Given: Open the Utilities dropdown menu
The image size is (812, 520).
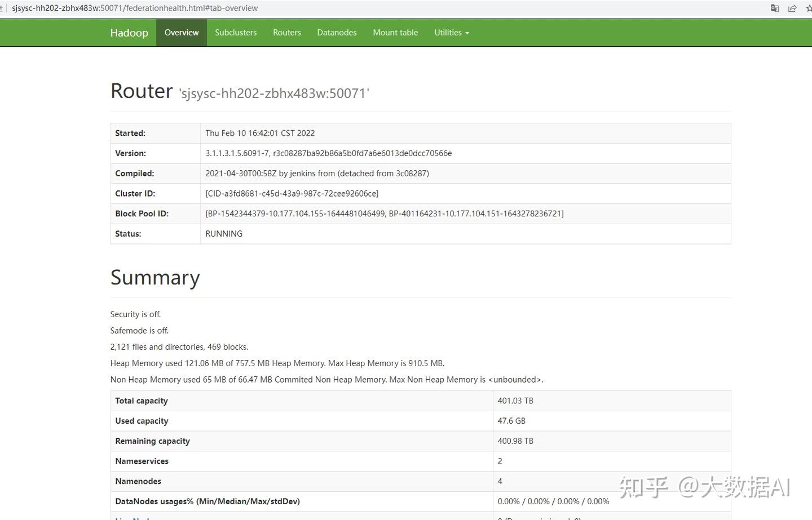Looking at the screenshot, I should tap(451, 33).
